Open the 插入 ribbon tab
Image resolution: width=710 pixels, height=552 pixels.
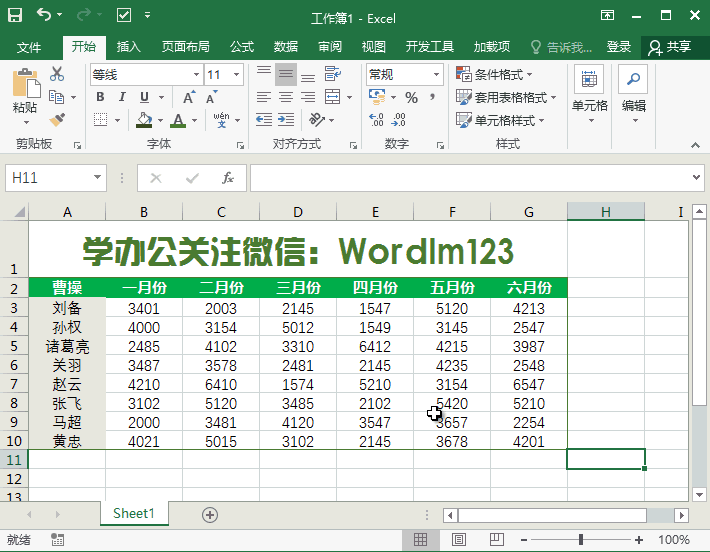(129, 47)
